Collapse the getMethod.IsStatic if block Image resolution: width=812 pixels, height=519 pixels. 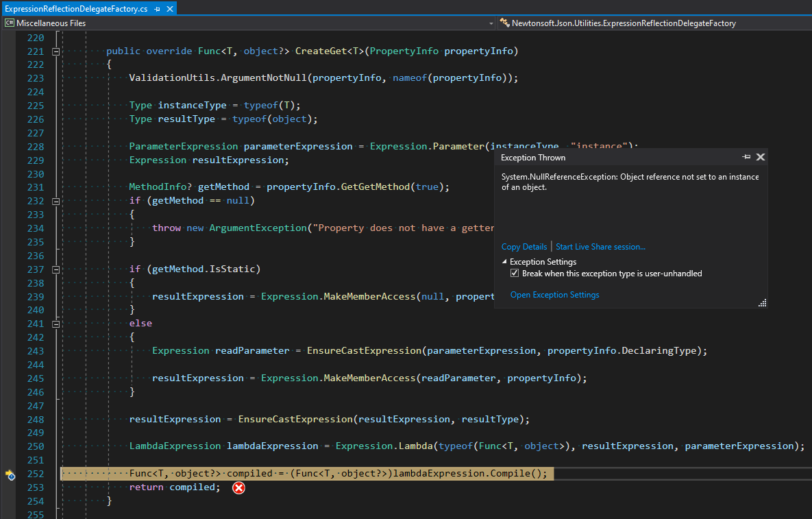click(x=54, y=269)
